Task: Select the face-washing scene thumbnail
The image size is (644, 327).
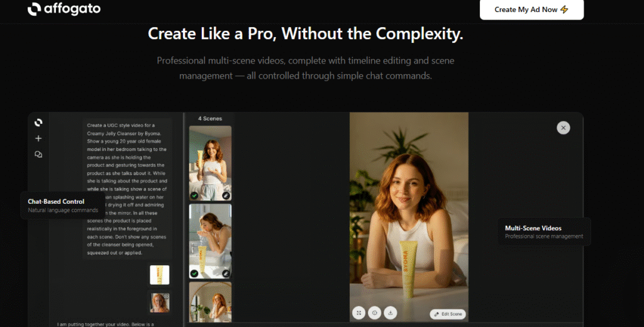Action: [210, 239]
